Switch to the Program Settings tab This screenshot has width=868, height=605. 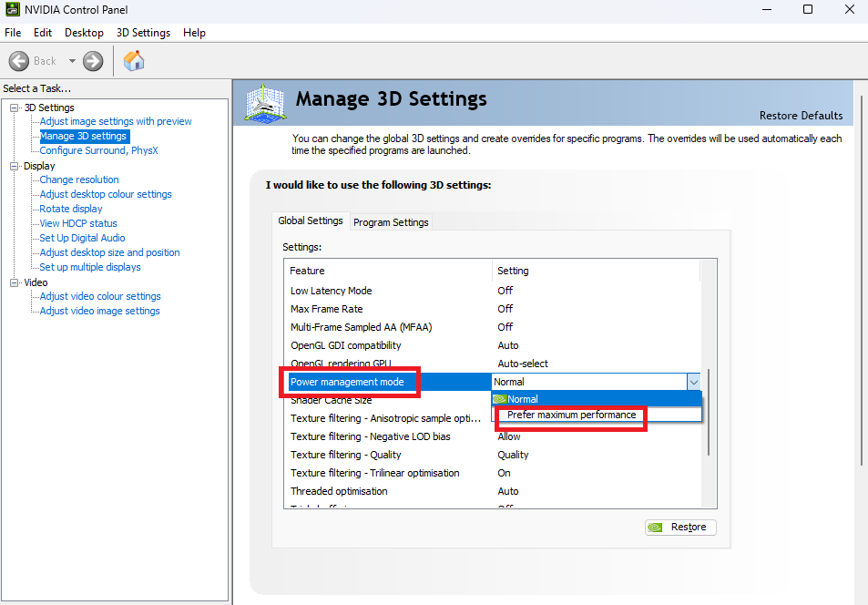coord(391,222)
